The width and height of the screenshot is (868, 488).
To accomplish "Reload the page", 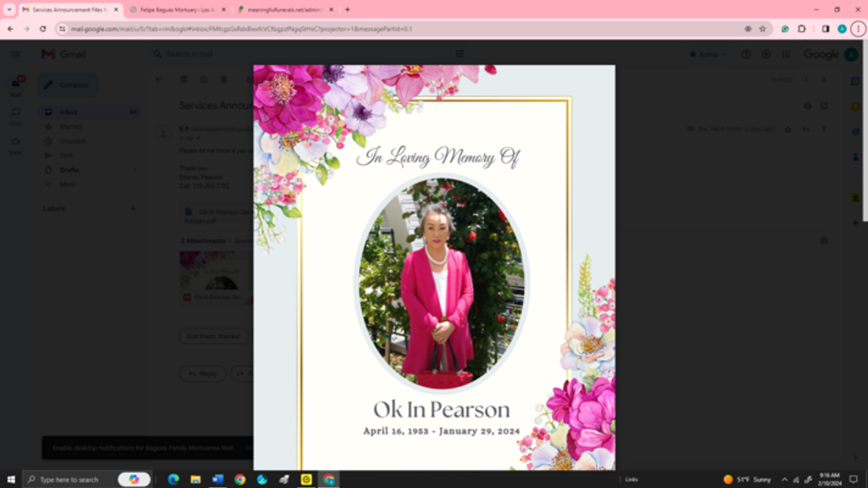I will click(42, 29).
